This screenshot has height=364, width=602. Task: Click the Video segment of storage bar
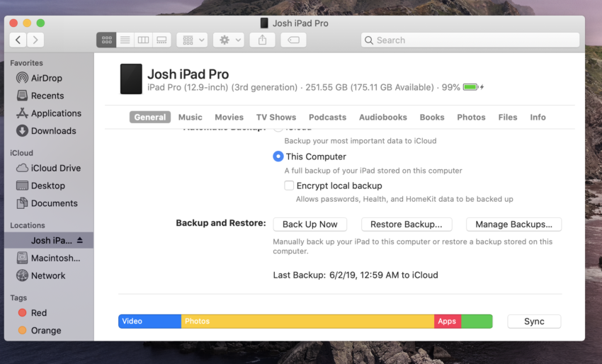[149, 322]
